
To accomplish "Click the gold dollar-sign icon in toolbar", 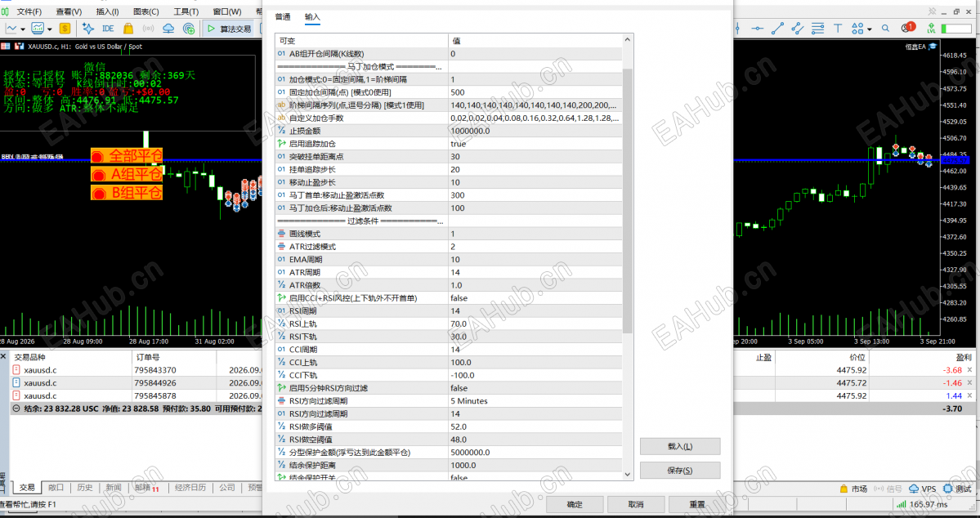I will (x=65, y=28).
